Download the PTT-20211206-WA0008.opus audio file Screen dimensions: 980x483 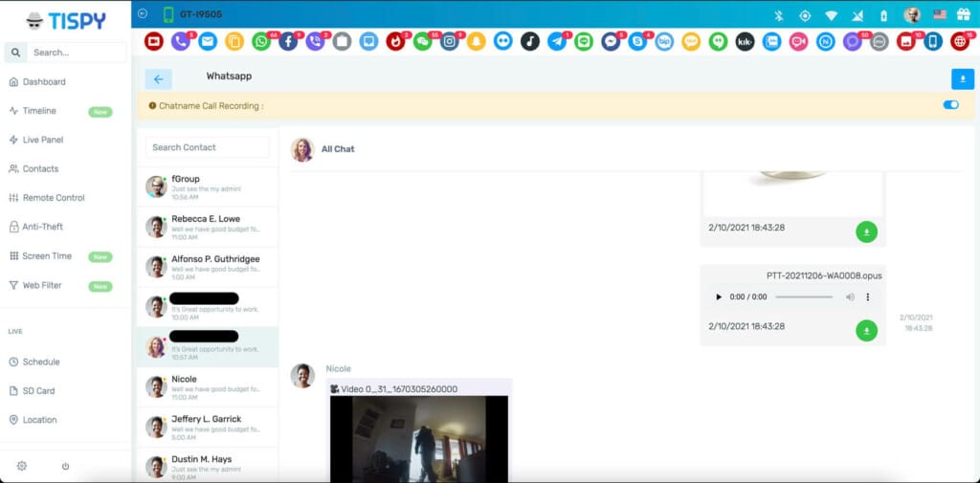pos(866,331)
